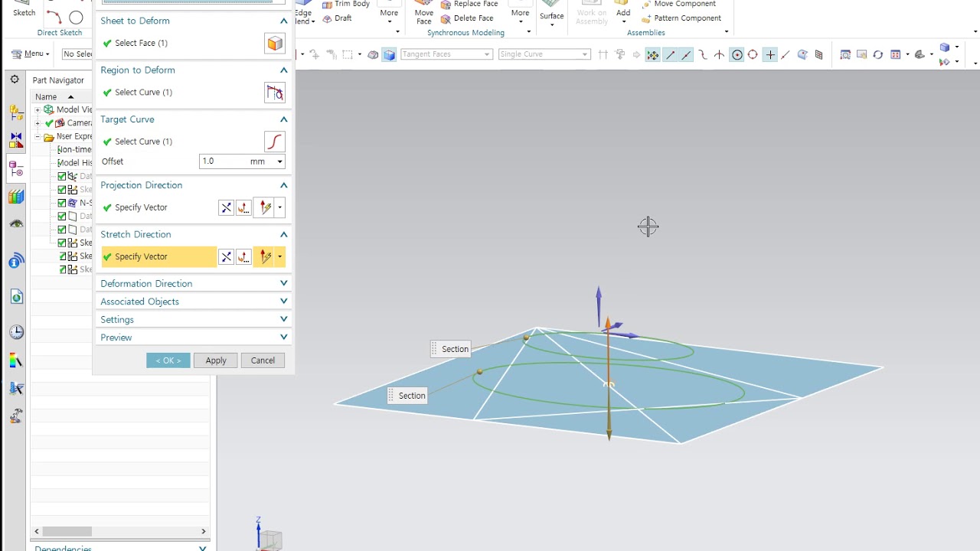Click the Region to Deform curve icon

click(x=274, y=93)
